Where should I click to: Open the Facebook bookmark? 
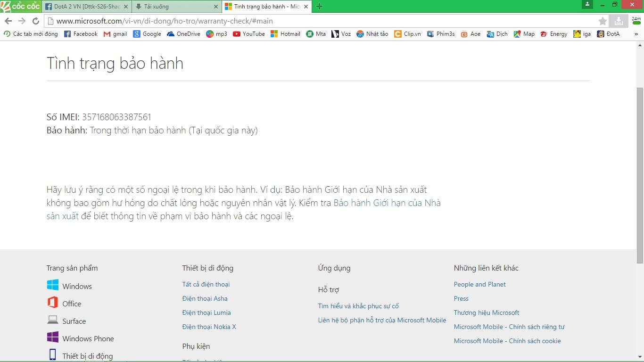(x=81, y=34)
